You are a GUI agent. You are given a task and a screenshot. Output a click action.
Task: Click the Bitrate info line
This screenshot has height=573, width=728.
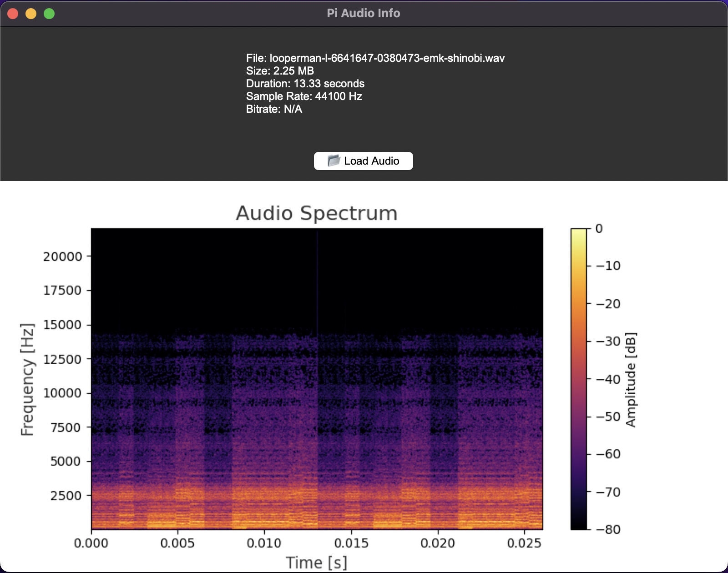point(273,109)
